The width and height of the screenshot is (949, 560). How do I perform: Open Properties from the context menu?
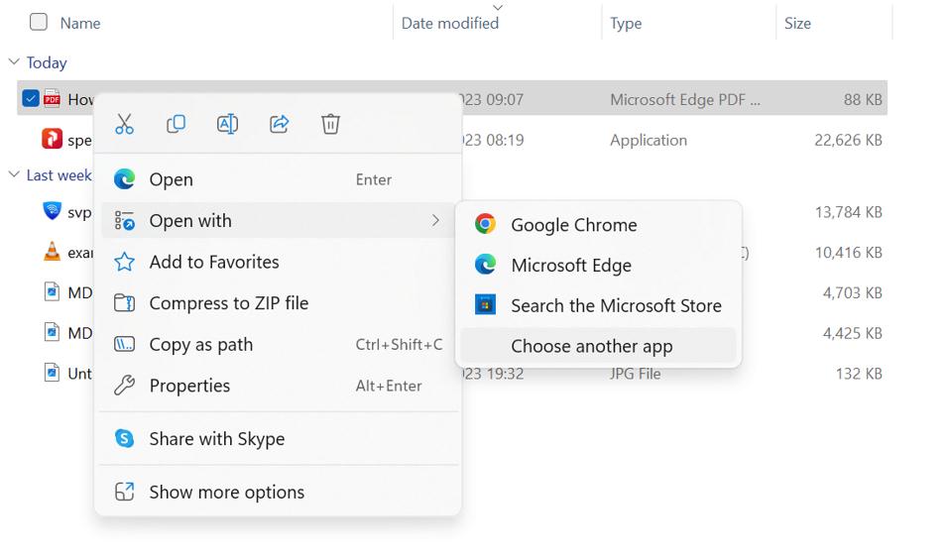coord(188,387)
